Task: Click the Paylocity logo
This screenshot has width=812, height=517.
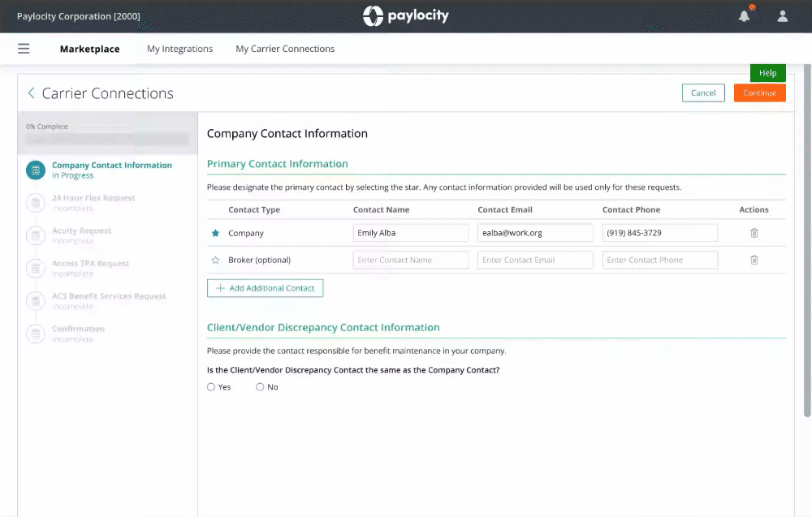Action: coord(405,16)
